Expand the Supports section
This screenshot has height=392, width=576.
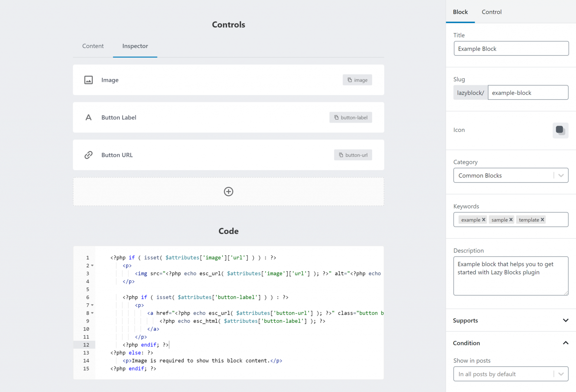coord(565,320)
